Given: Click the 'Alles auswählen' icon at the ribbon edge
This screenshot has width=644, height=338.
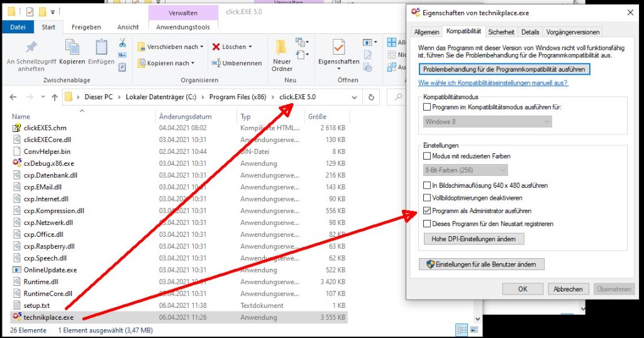Looking at the screenshot, I should [x=391, y=42].
